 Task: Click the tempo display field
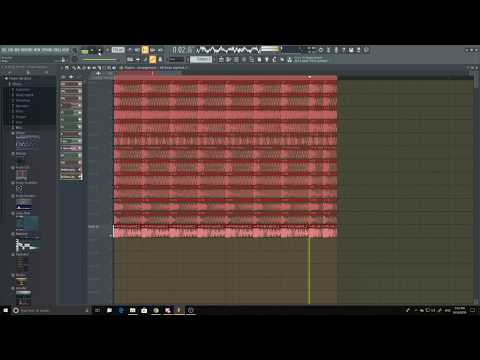(118, 50)
